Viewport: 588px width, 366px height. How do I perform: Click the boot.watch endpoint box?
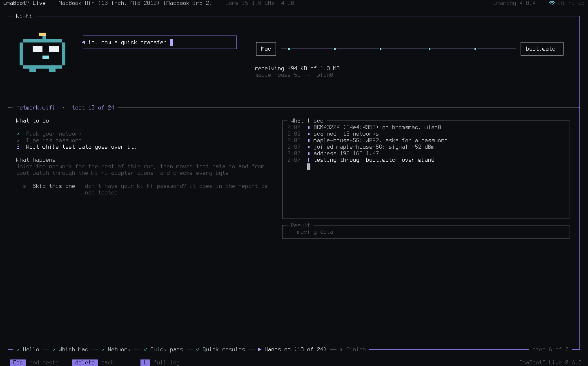pos(542,49)
